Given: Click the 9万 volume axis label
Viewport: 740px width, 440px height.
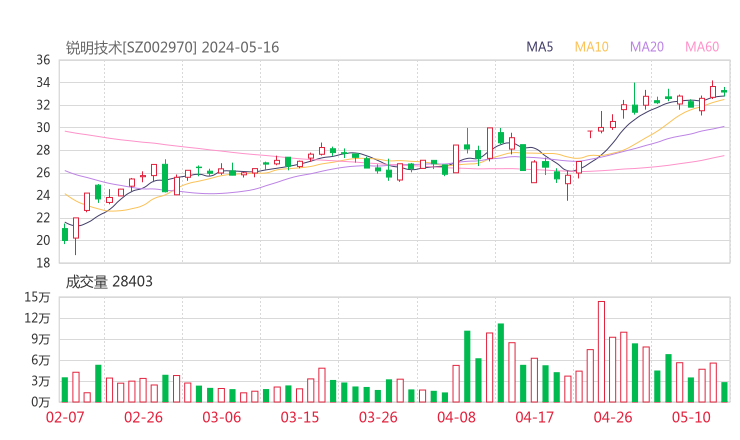Looking at the screenshot, I should coord(41,339).
